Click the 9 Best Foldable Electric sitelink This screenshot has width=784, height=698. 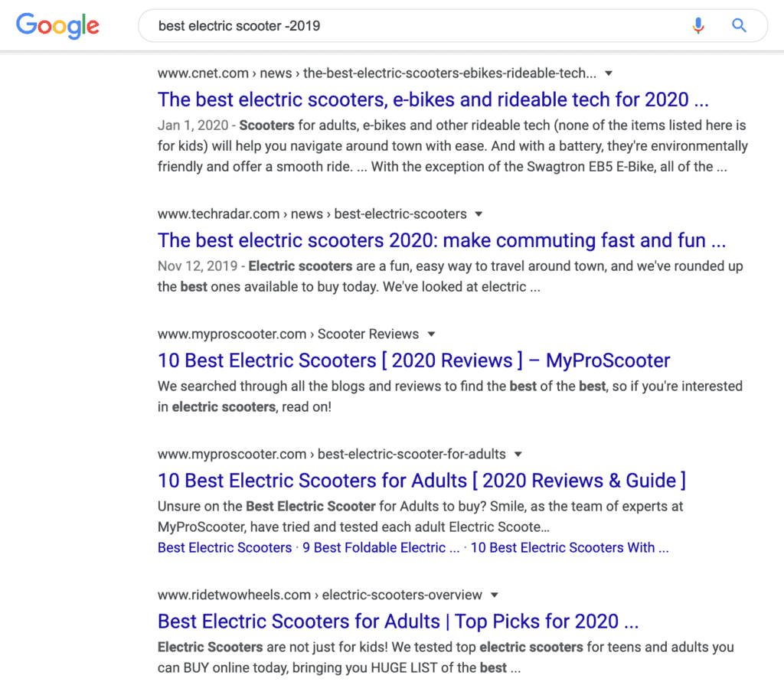tap(381, 547)
